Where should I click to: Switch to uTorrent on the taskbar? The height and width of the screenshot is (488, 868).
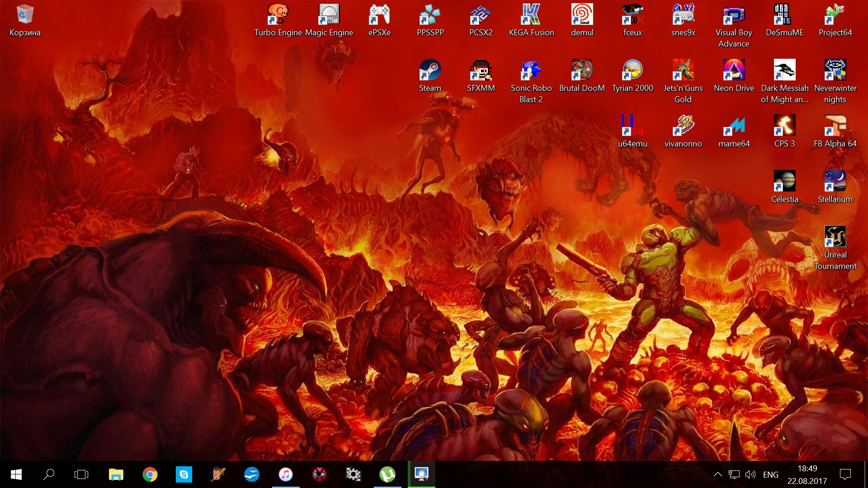coord(387,474)
